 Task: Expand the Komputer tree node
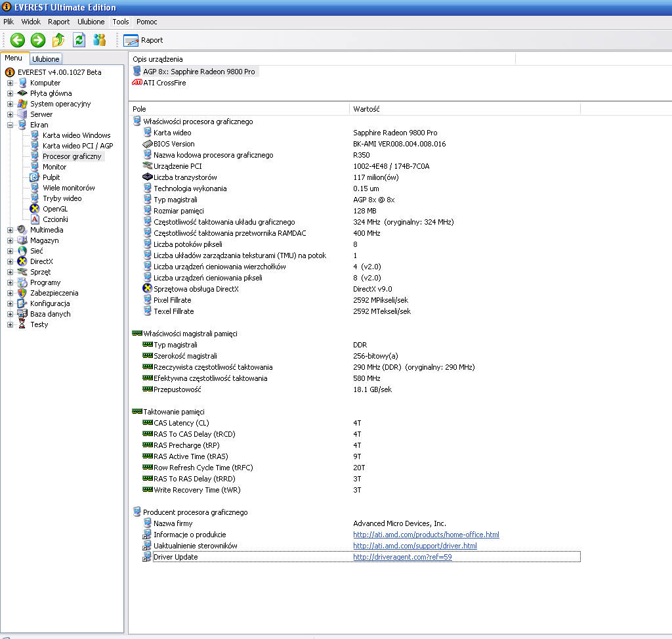point(10,83)
